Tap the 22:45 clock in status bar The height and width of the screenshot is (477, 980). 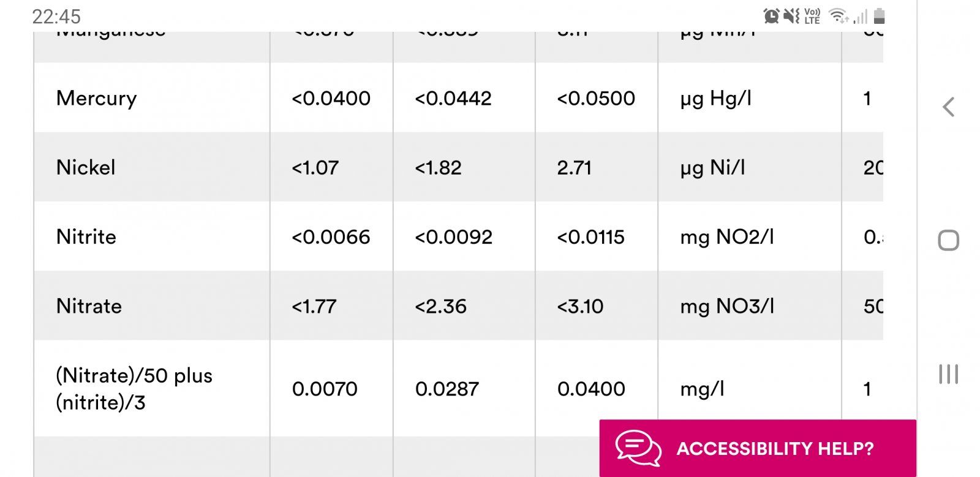tap(56, 17)
